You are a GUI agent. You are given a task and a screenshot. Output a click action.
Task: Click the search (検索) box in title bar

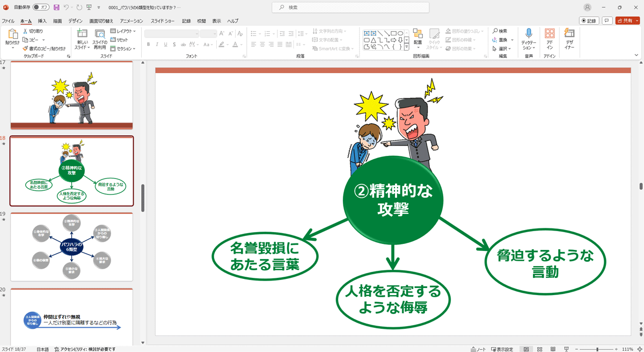[x=350, y=8]
